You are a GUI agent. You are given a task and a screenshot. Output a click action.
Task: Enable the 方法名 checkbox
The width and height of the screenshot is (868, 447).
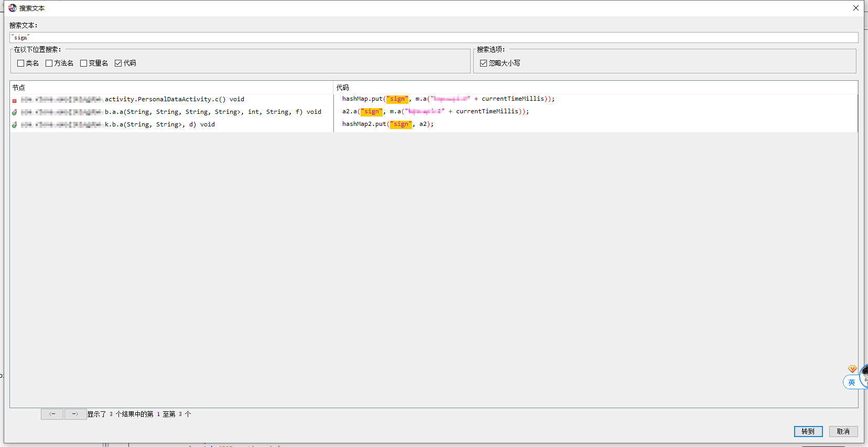[49, 63]
